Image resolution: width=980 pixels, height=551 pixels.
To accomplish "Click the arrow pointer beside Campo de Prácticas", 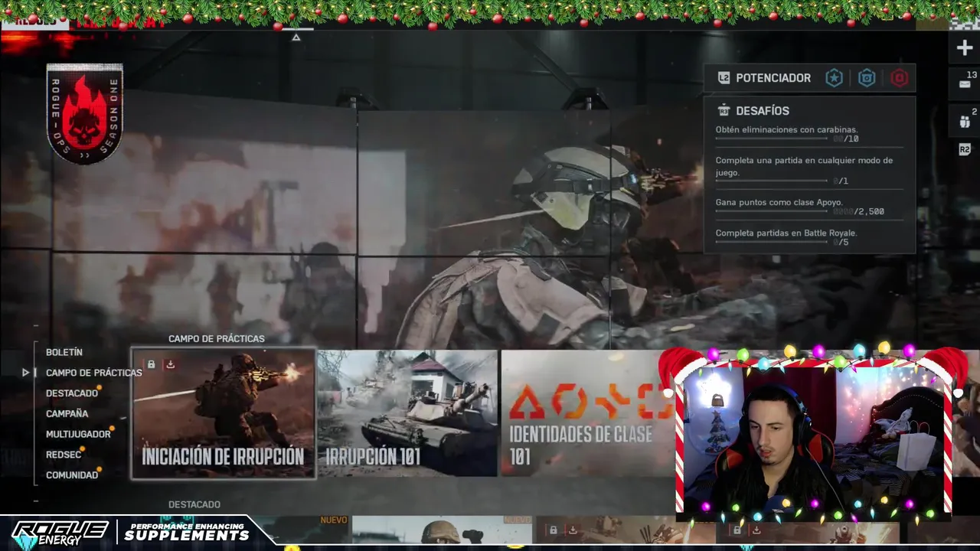I will point(25,373).
